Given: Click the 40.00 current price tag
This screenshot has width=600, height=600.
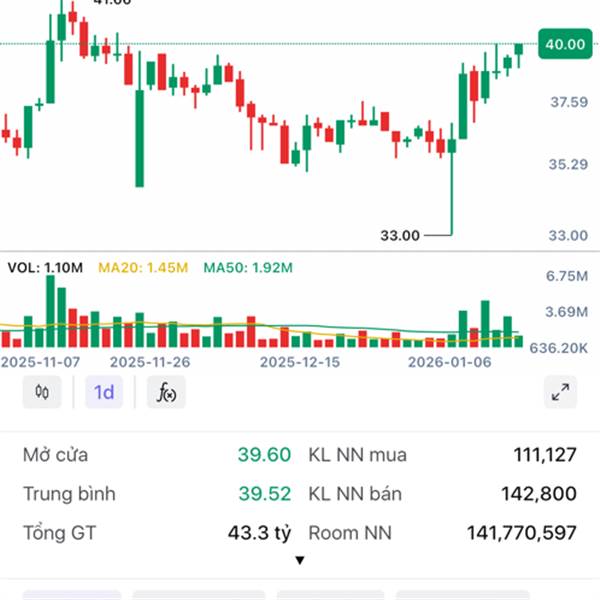Looking at the screenshot, I should point(565,44).
